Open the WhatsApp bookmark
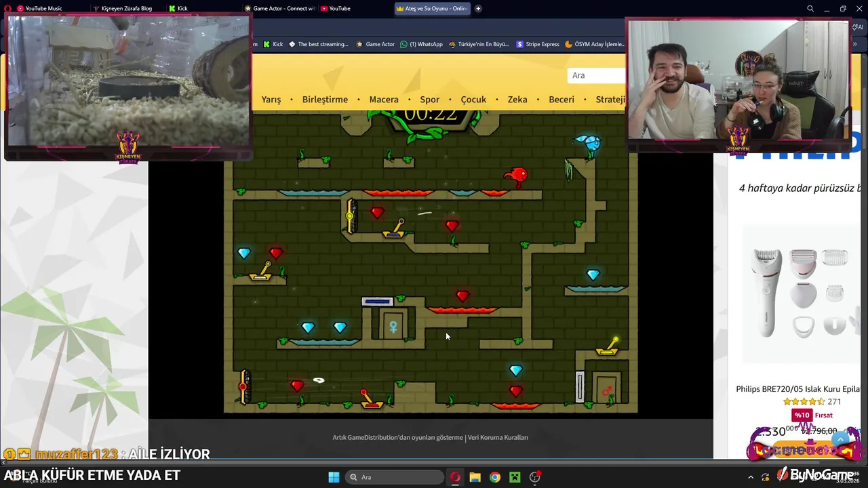Image resolution: width=868 pixels, height=488 pixels. 421,44
